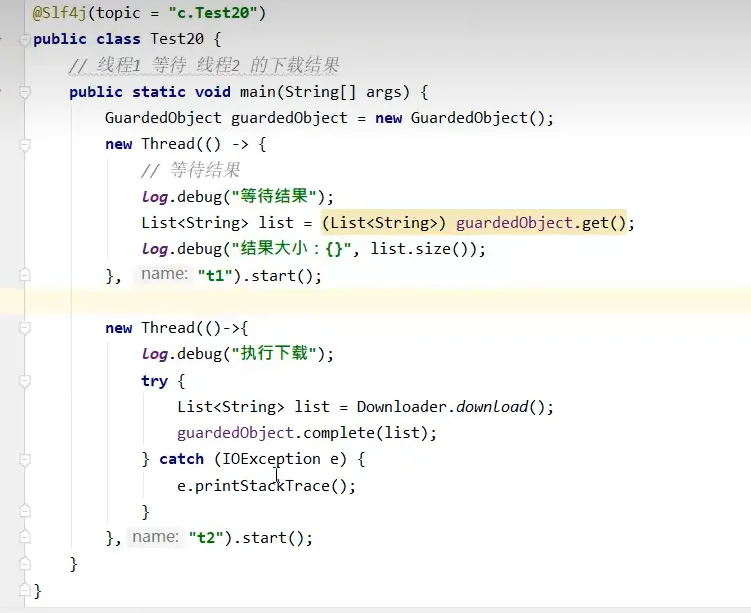Click the string "结果大小：{}"
The height and width of the screenshot is (613, 751).
point(291,249)
